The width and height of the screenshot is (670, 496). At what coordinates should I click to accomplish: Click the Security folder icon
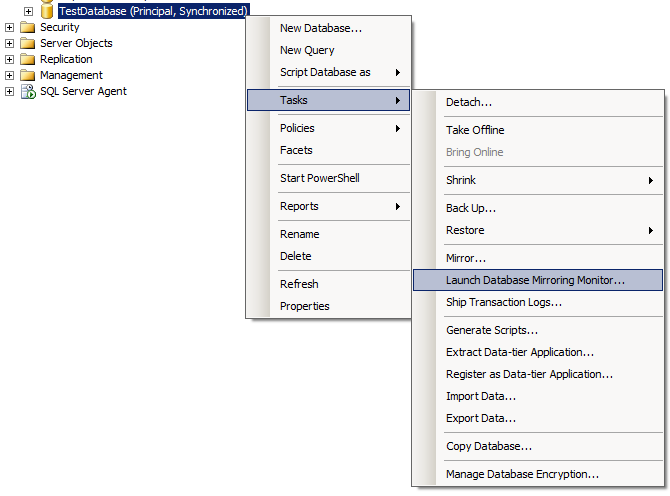pos(27,27)
